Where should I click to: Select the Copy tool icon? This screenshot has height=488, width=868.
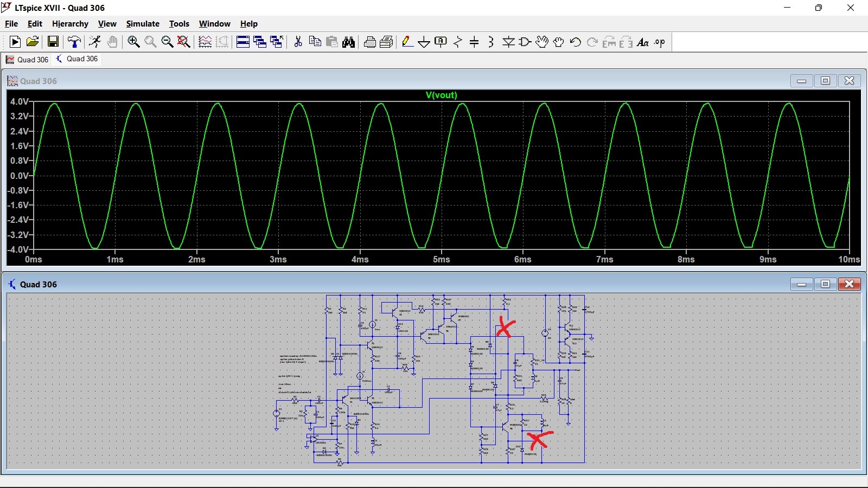(315, 42)
